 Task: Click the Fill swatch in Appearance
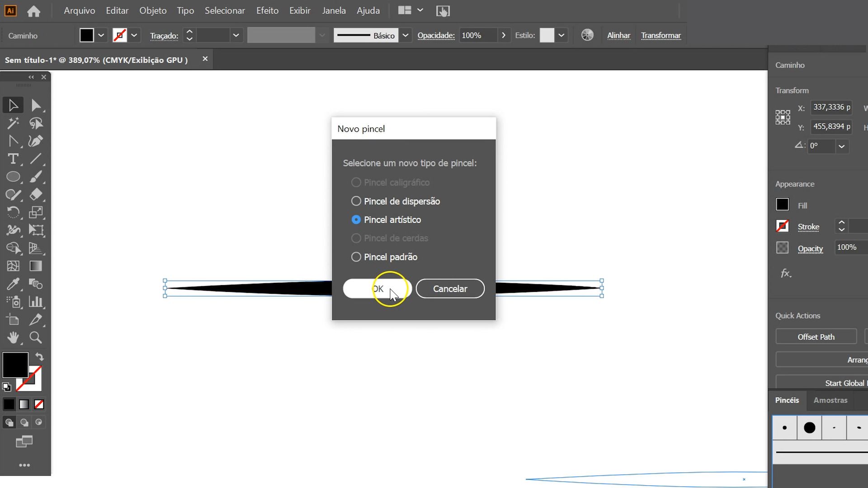pos(782,205)
